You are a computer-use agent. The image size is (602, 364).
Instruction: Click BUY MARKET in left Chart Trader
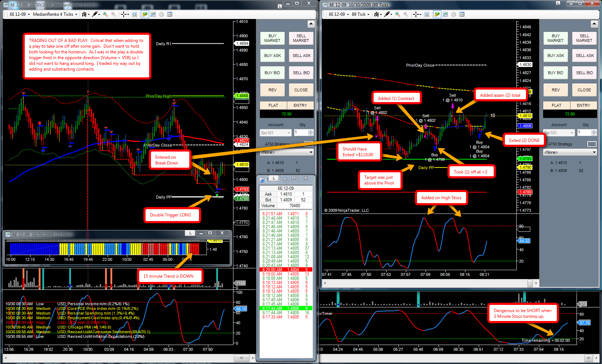(x=272, y=38)
